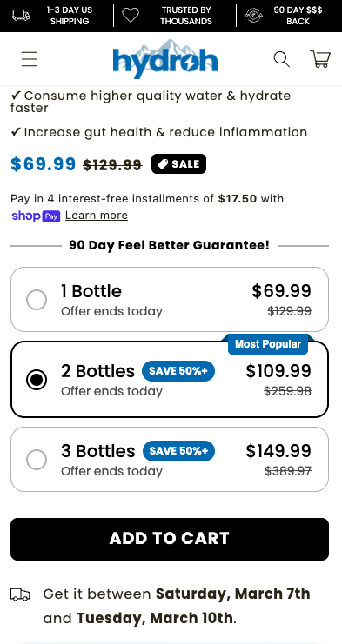Click the delivery truck icon near delivery dates
Viewport: 342px width, 644px height.
click(20, 594)
